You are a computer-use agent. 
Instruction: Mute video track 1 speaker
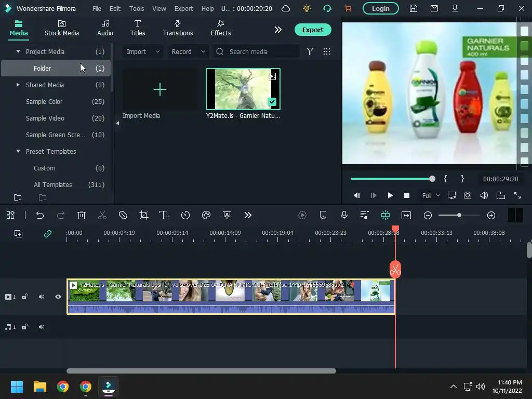42,297
